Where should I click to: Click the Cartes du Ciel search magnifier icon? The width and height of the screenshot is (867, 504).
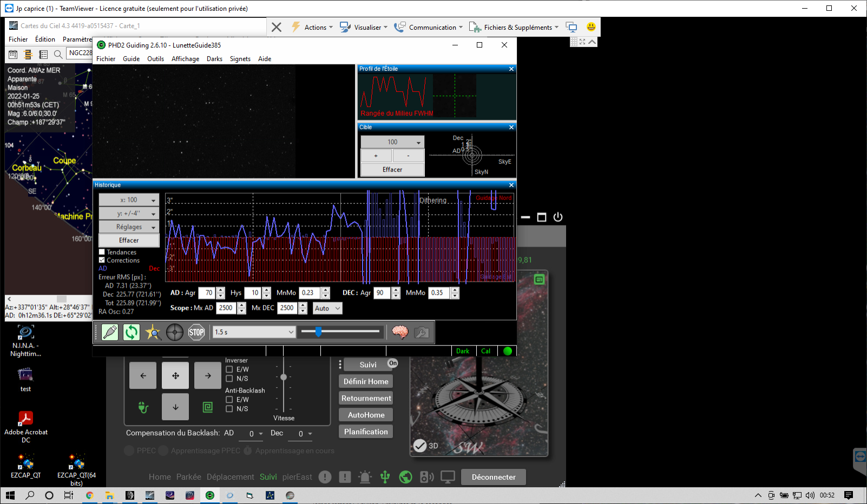click(58, 54)
